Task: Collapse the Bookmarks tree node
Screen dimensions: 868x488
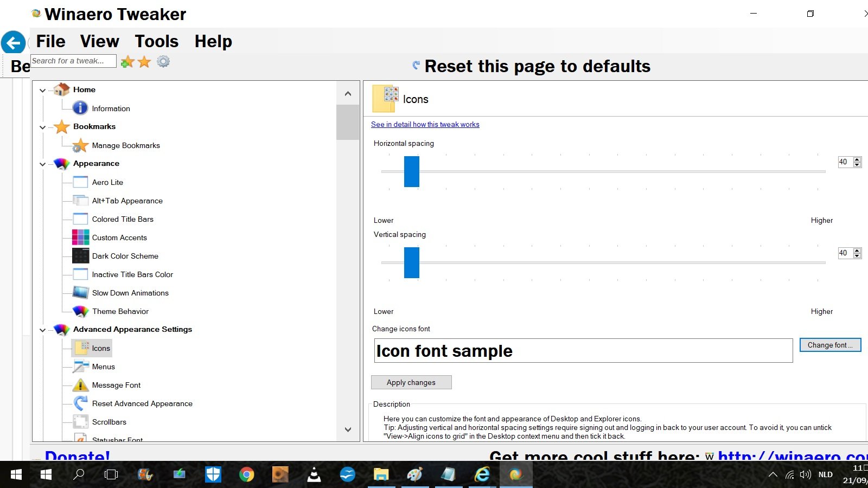Action: coord(43,127)
